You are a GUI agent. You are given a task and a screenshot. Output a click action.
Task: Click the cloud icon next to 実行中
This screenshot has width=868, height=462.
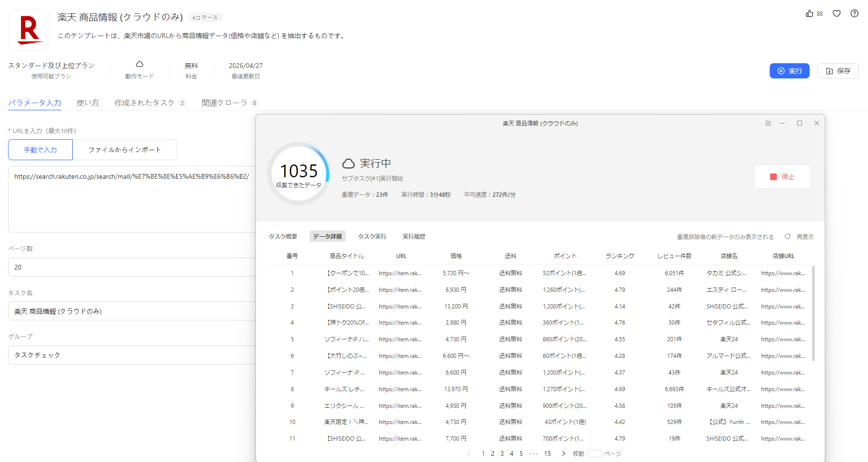click(349, 164)
